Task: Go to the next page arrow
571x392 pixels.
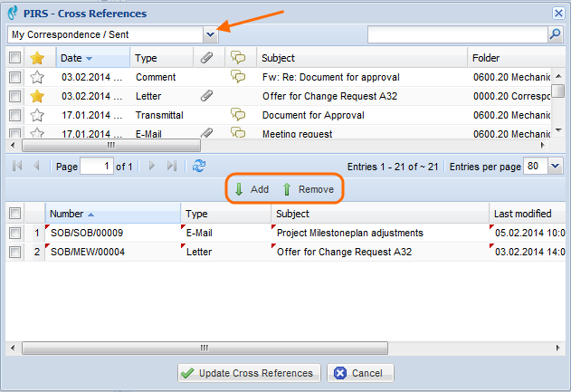Action: pyautogui.click(x=152, y=167)
